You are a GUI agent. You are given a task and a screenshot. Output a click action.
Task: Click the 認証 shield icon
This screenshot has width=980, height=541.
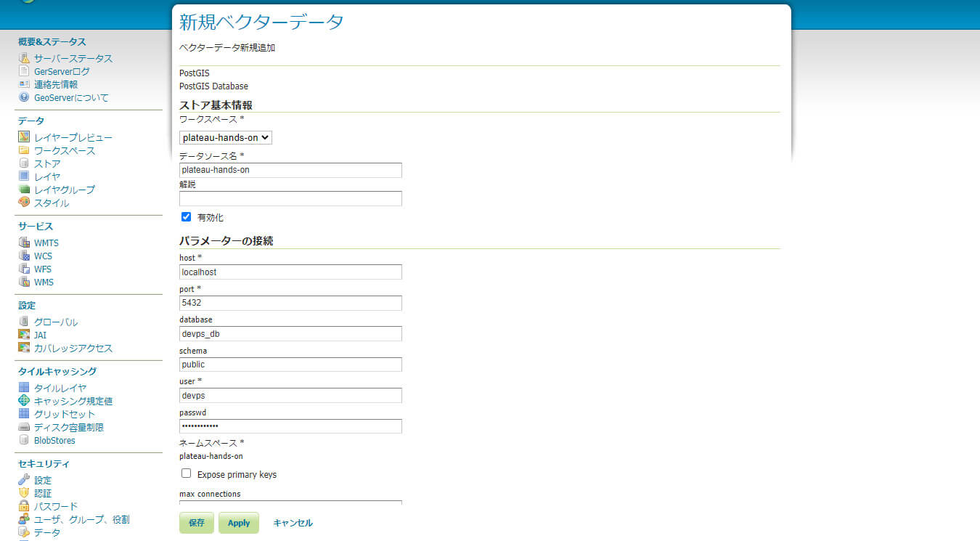[24, 493]
